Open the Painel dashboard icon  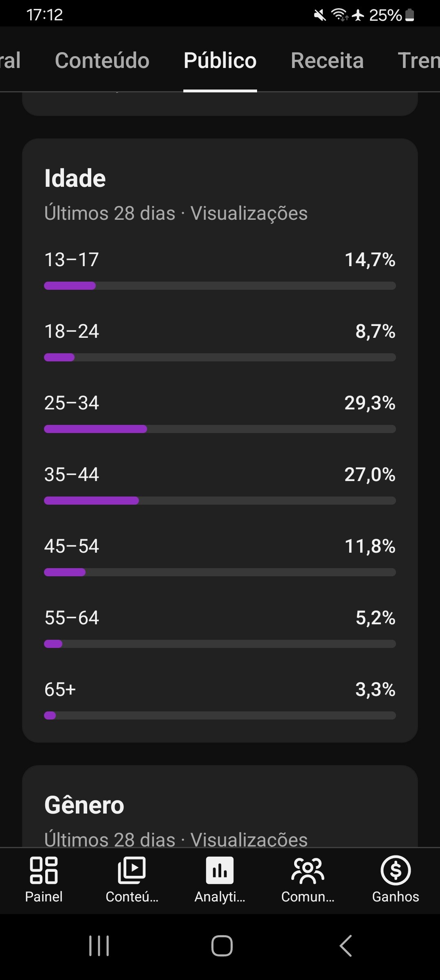click(44, 871)
